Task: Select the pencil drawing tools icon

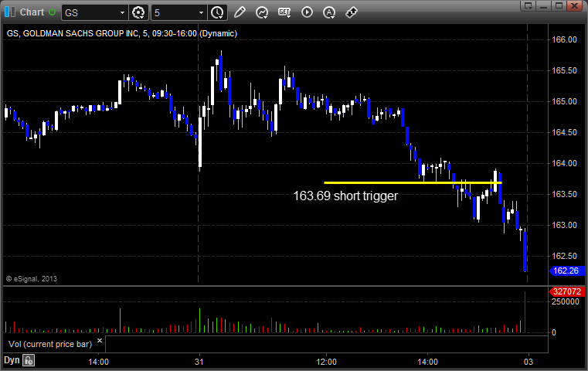Action: (240, 12)
